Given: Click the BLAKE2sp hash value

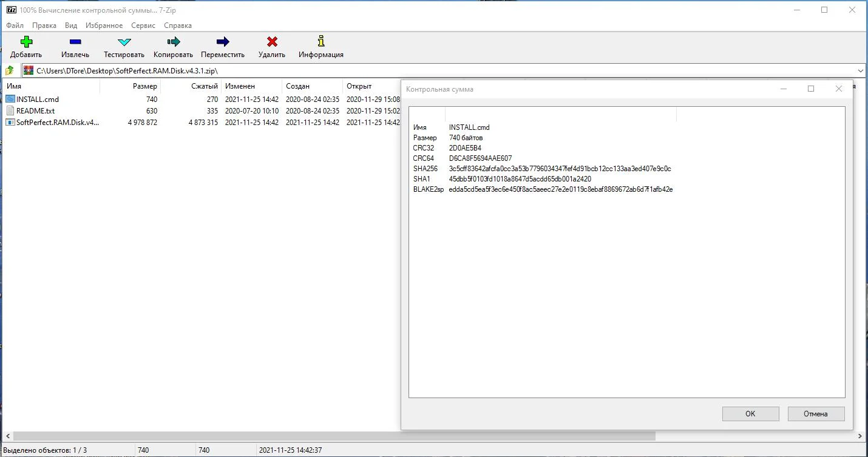Looking at the screenshot, I should pos(561,189).
